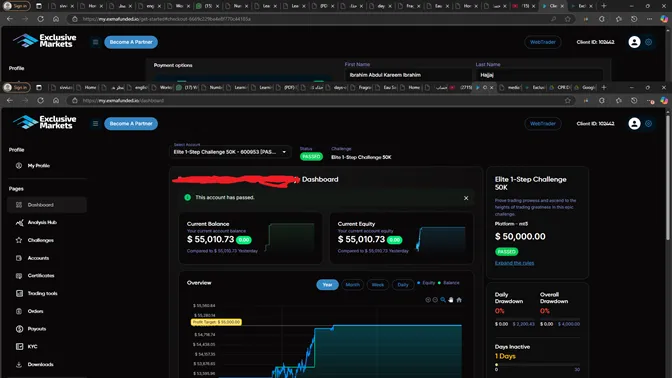Image resolution: width=672 pixels, height=378 pixels.
Task: Select the magnifier selection-zoom chart tool
Action: pos(443,300)
